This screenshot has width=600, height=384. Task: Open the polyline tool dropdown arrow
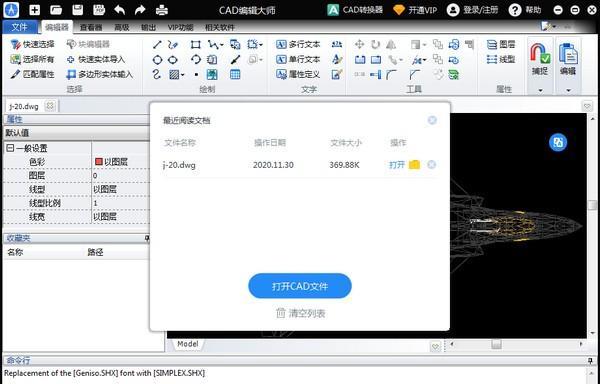pos(222,45)
